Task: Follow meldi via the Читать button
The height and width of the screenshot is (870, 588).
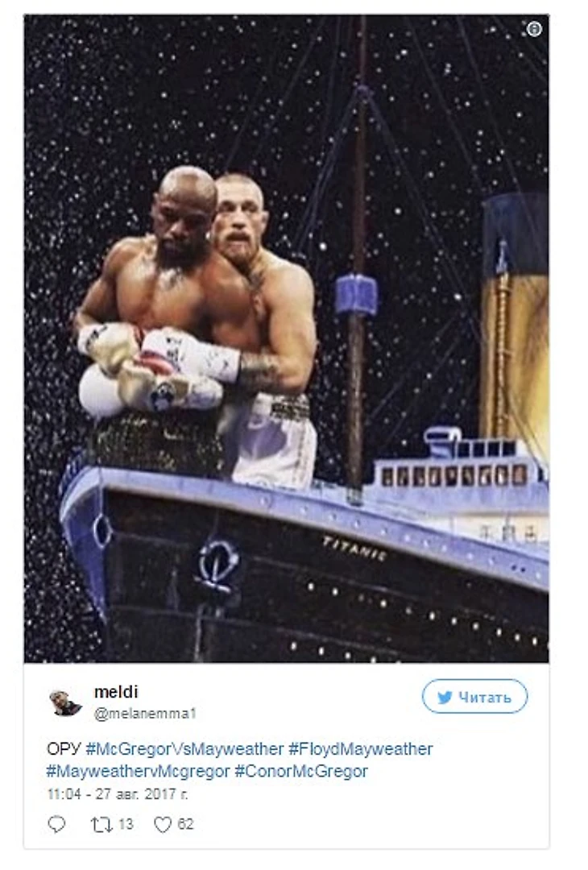Action: [475, 696]
